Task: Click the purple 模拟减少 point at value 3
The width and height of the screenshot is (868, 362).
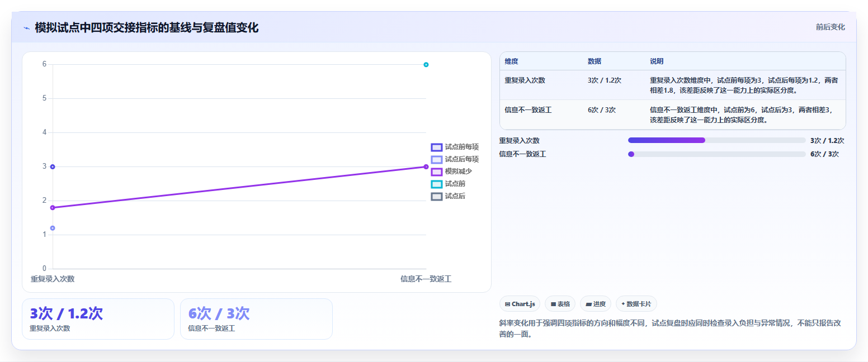Action: pyautogui.click(x=426, y=166)
